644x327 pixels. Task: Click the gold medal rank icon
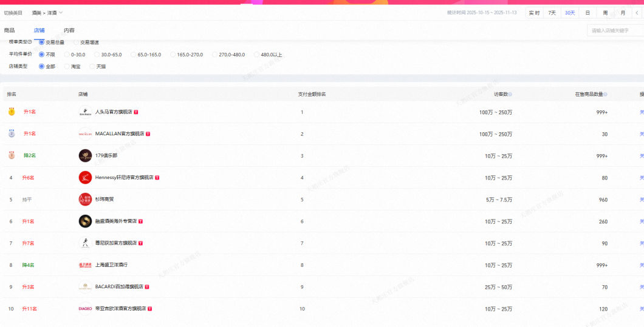(12, 112)
